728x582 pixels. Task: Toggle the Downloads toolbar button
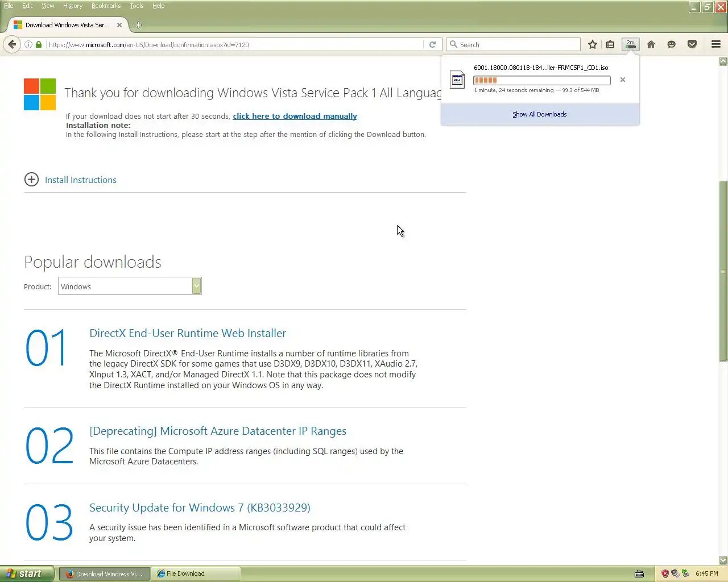(x=630, y=44)
